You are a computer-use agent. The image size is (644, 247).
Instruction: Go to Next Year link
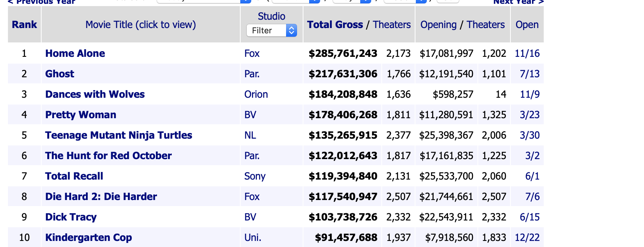tap(518, 2)
